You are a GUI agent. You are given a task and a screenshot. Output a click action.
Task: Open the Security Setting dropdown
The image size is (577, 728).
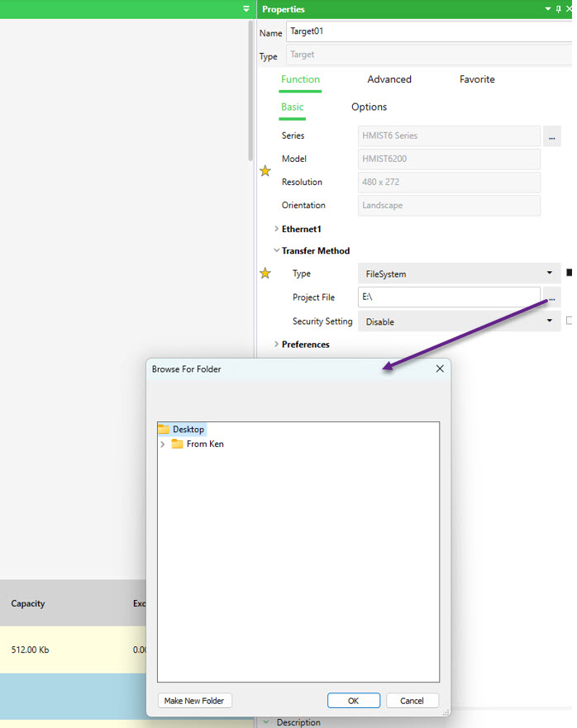(459, 321)
